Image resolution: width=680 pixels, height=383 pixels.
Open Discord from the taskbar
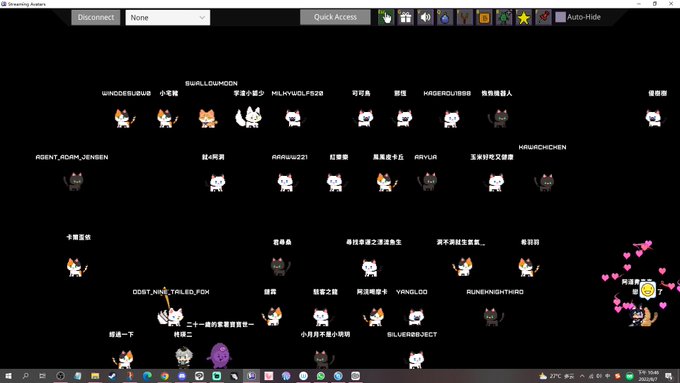(x=182, y=376)
